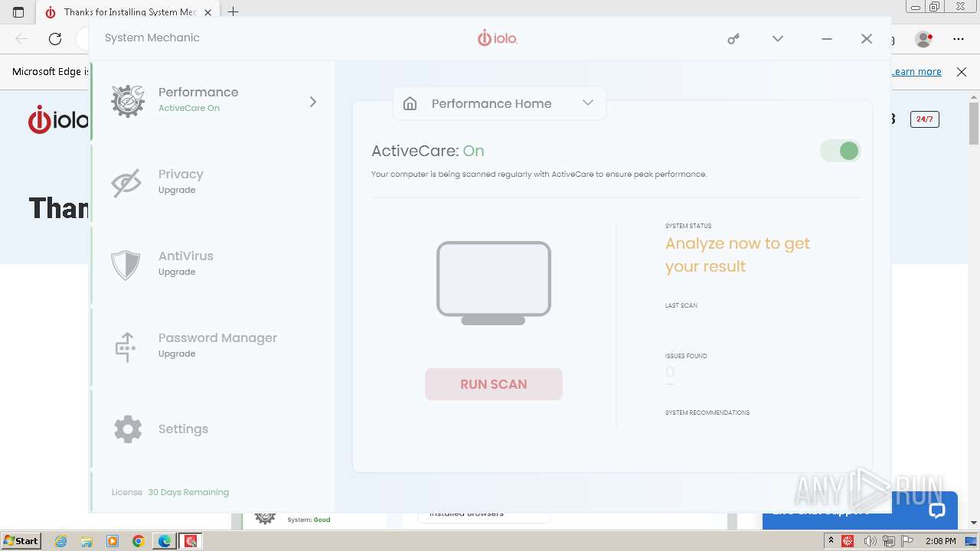Click 30 Days Remaining license link
The image size is (980, 551).
click(x=188, y=492)
